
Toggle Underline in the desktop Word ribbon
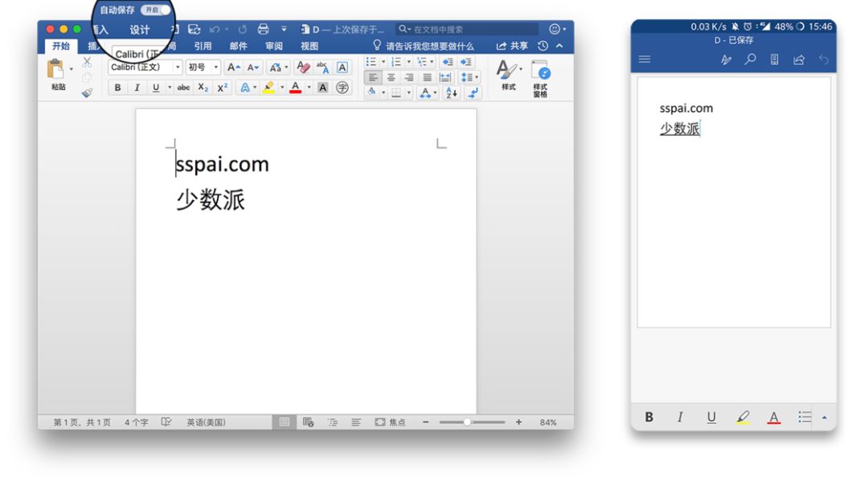[156, 88]
